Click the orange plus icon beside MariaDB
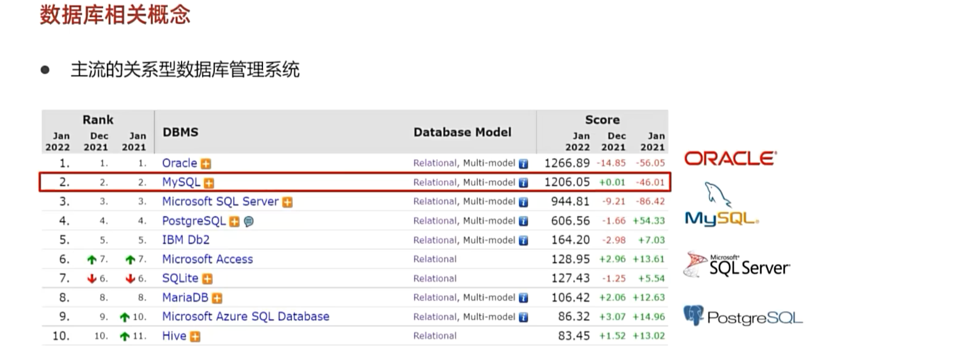 coord(217,298)
